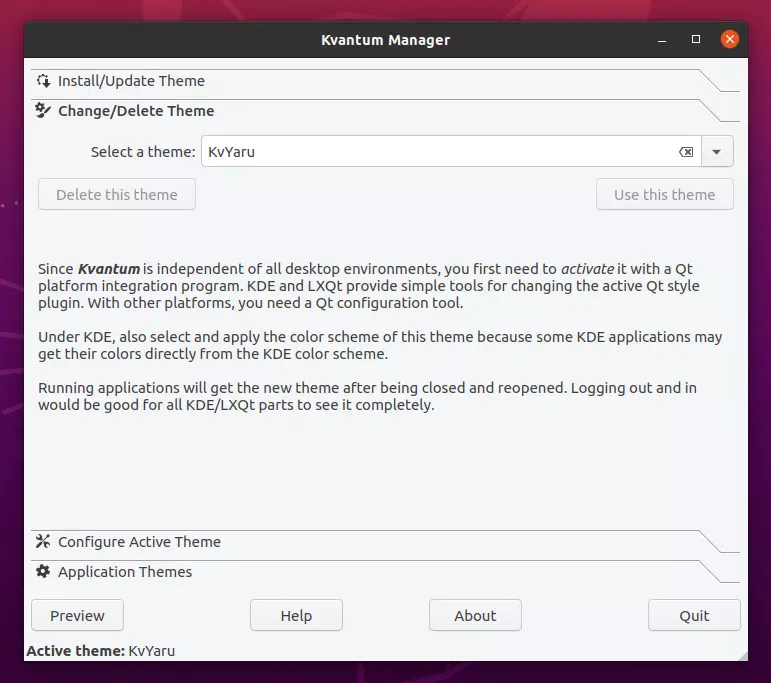The height and width of the screenshot is (683, 771).
Task: Open the Configure Active Theme section
Action: coord(385,541)
